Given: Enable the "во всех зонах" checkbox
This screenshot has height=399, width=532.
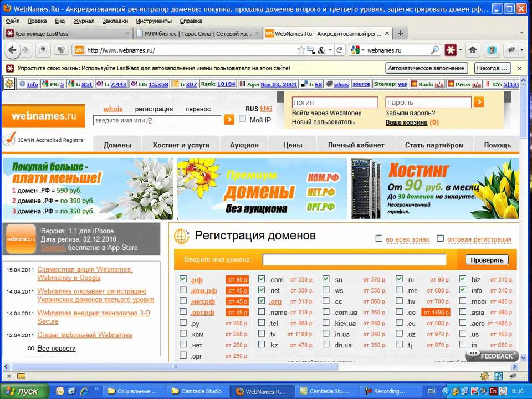Looking at the screenshot, I should click(379, 239).
